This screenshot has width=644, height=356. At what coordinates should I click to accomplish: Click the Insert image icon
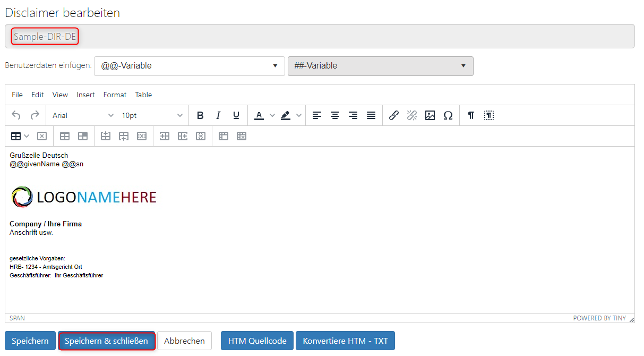tap(430, 115)
